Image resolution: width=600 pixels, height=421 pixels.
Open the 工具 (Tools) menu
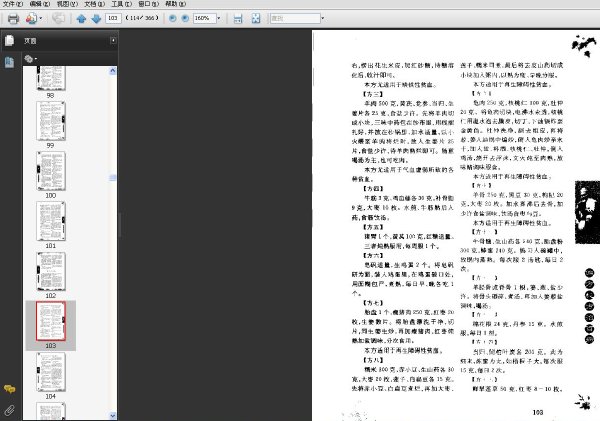(121, 4)
